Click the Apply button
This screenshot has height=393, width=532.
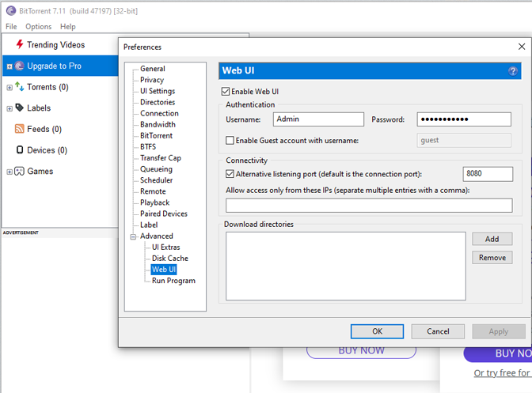tap(499, 331)
